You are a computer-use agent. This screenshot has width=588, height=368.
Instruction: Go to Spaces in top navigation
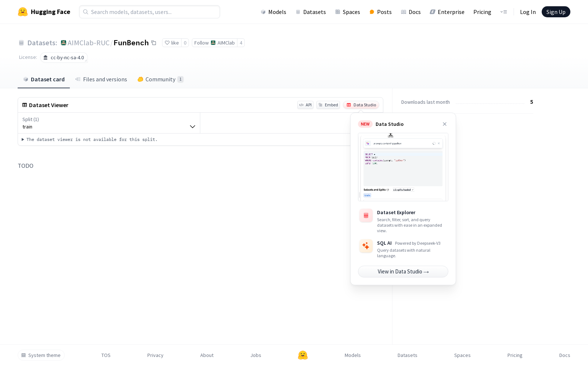pyautogui.click(x=348, y=12)
